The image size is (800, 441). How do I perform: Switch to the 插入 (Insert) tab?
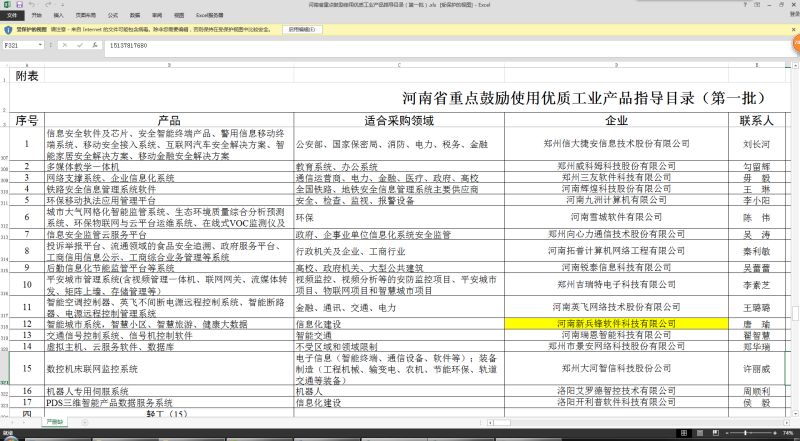[58, 17]
